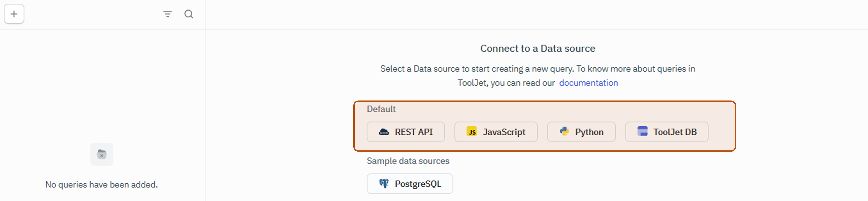Click the add new query plus icon
The image size is (868, 201).
pyautogui.click(x=14, y=14)
